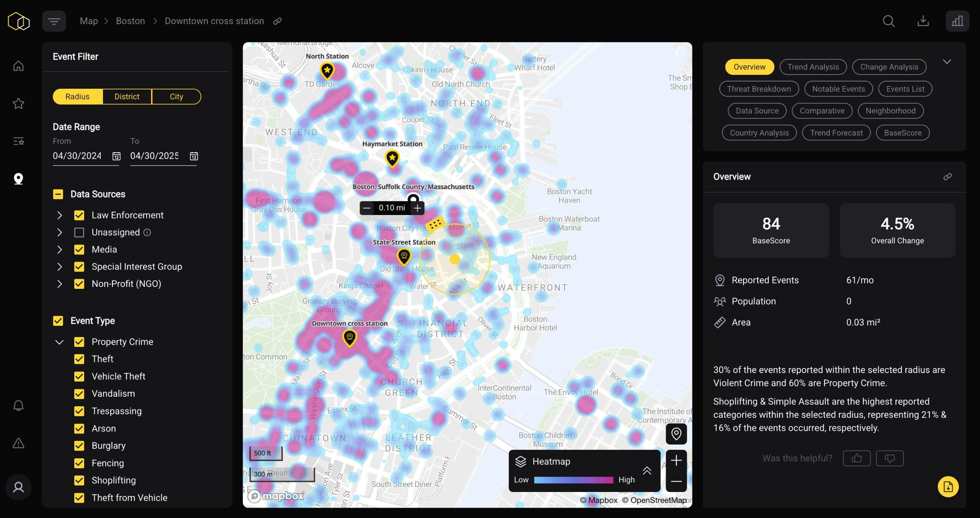Click the download icon in top bar
The height and width of the screenshot is (518, 980).
[x=923, y=21]
